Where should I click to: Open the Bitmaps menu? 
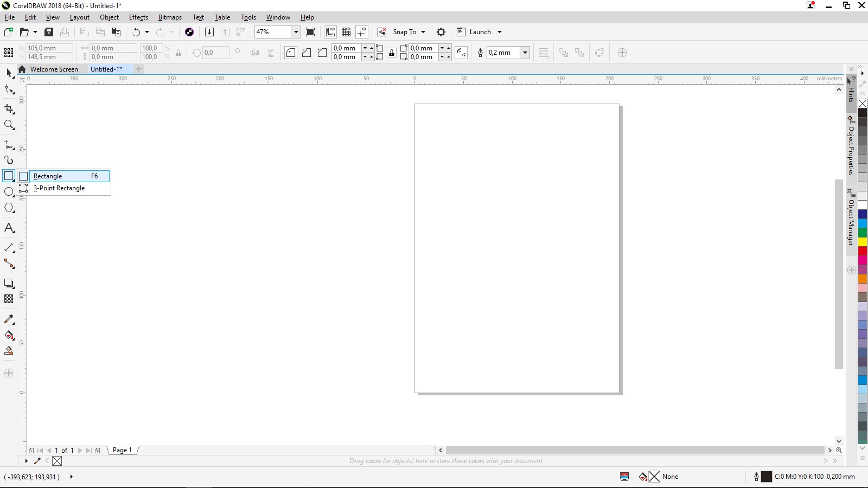(x=169, y=17)
